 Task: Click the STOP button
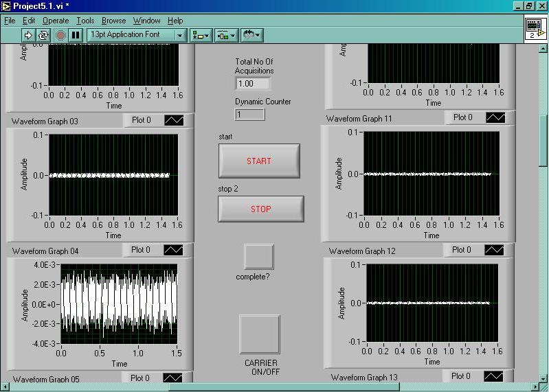(x=261, y=209)
